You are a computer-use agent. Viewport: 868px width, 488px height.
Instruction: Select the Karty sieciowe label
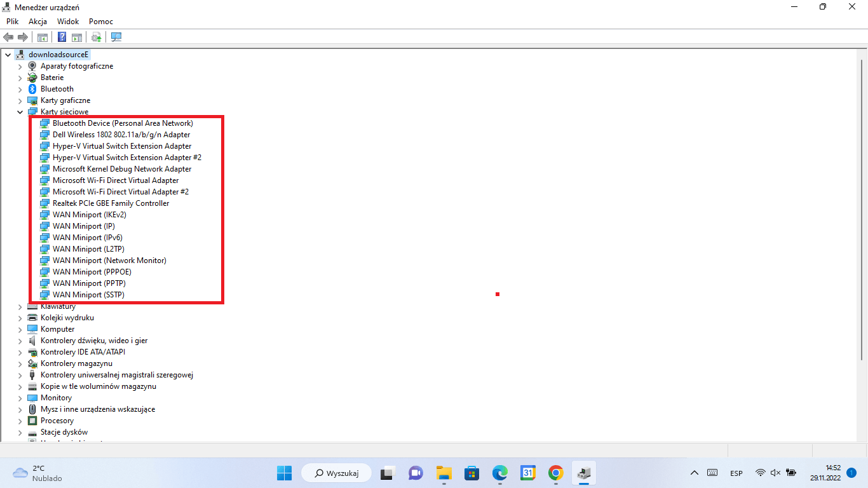pyautogui.click(x=65, y=112)
